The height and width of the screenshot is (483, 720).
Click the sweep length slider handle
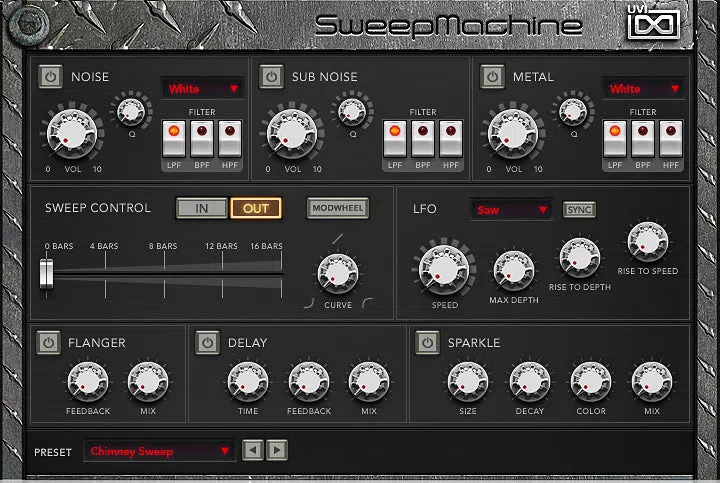pos(46,274)
